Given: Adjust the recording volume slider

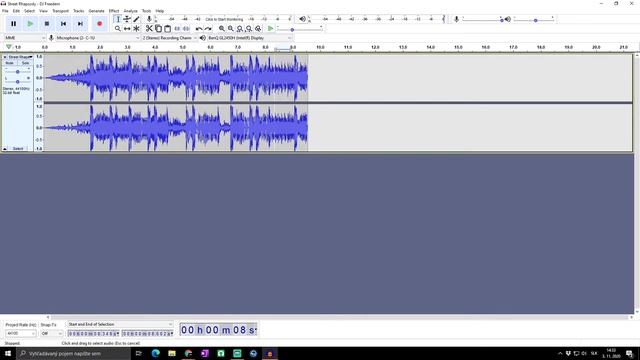Looking at the screenshot, I should pos(482,19).
